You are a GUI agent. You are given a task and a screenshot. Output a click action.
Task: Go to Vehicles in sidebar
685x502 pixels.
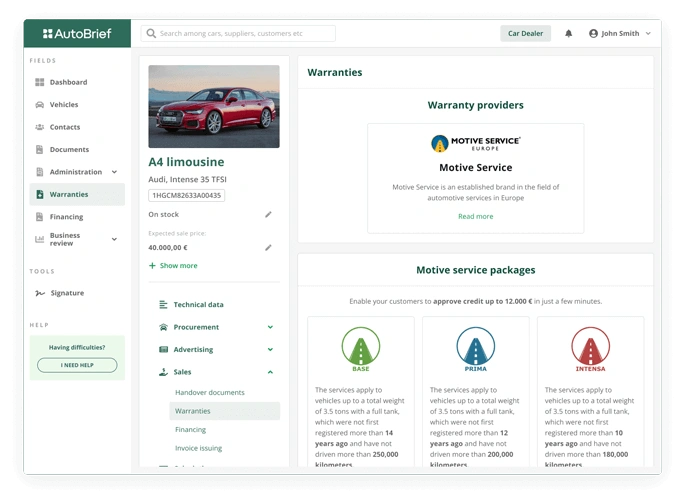64,105
